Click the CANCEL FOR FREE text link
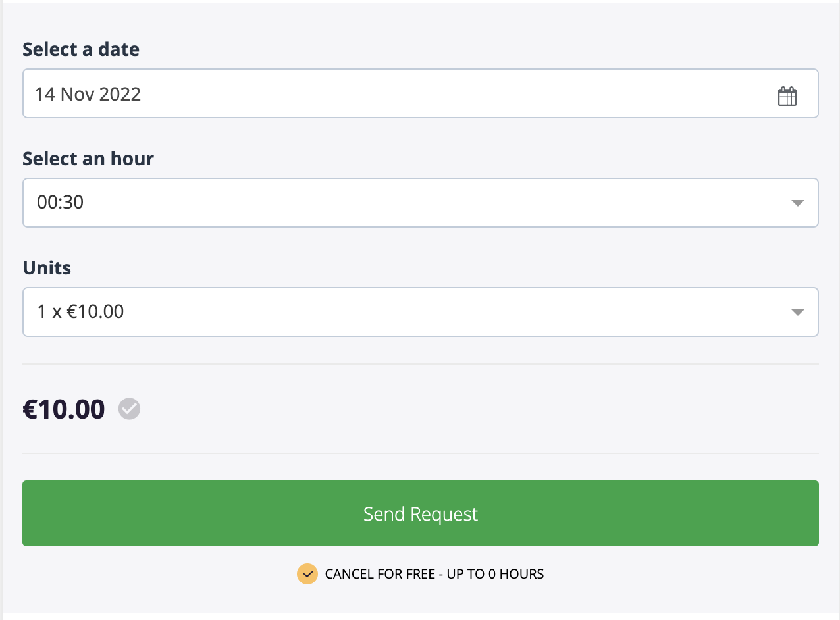This screenshot has height=620, width=840. pos(433,573)
